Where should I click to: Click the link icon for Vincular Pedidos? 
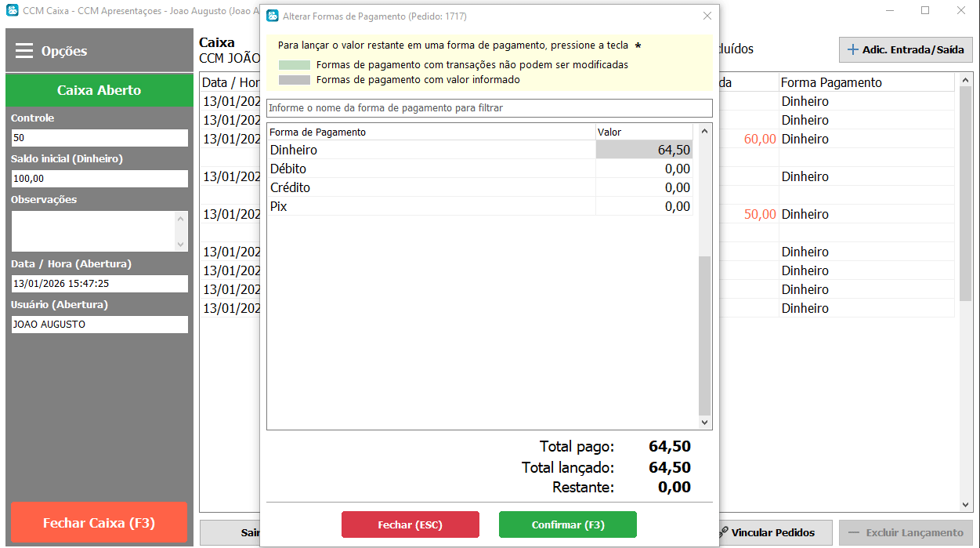coord(724,533)
